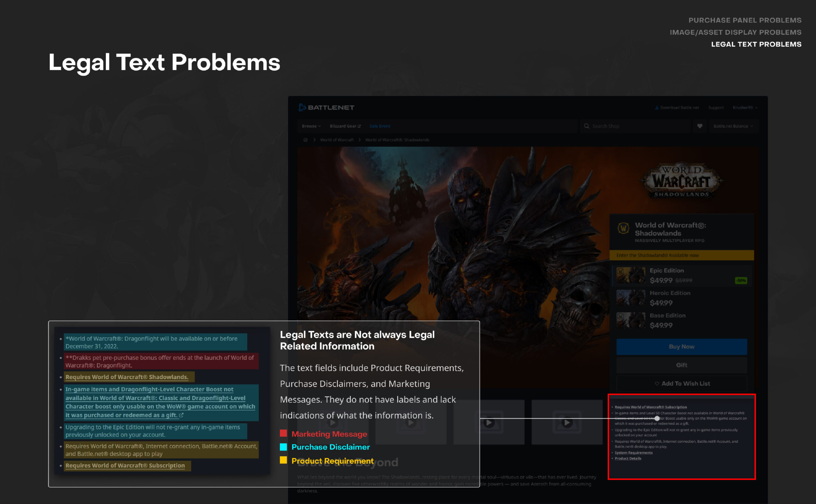This screenshot has width=816, height=504.
Task: Click the magnifier icon in Search Shop
Action: (586, 126)
